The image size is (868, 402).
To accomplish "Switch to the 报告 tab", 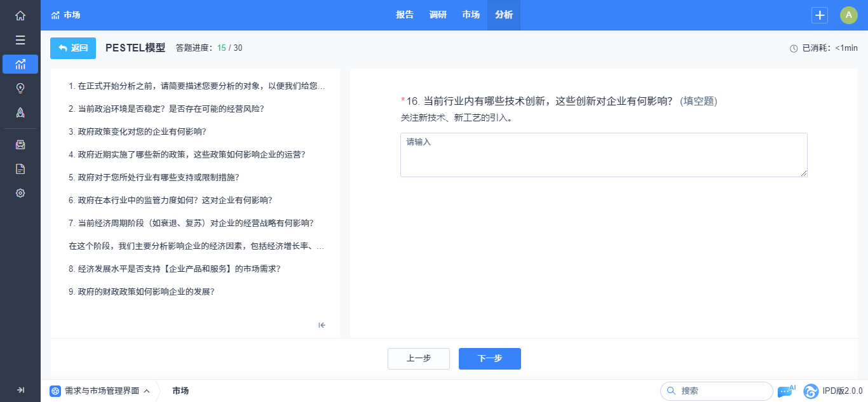I will point(405,15).
